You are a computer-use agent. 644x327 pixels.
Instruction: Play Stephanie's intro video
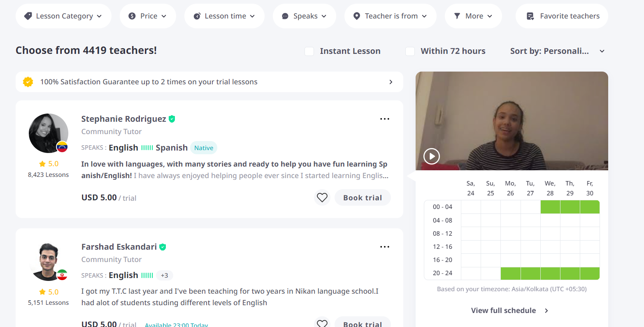432,156
